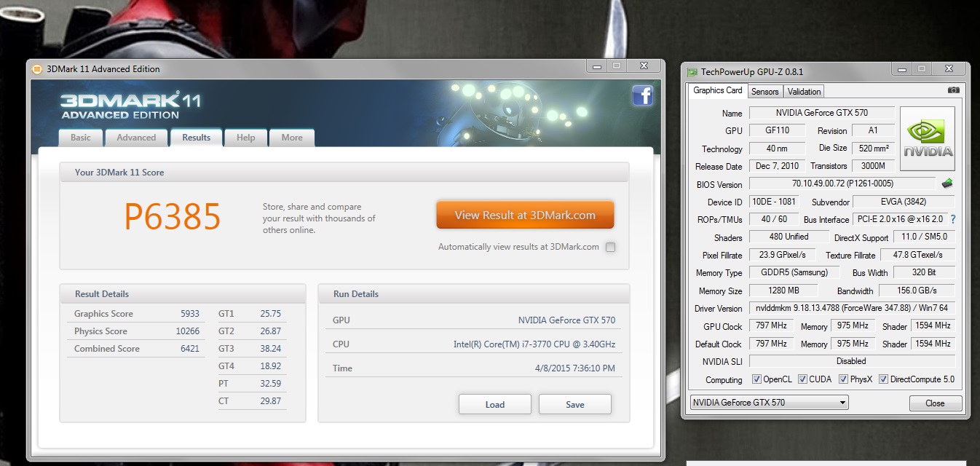Click the Combined Score value 6421
This screenshot has height=466, width=980.
[x=189, y=349]
